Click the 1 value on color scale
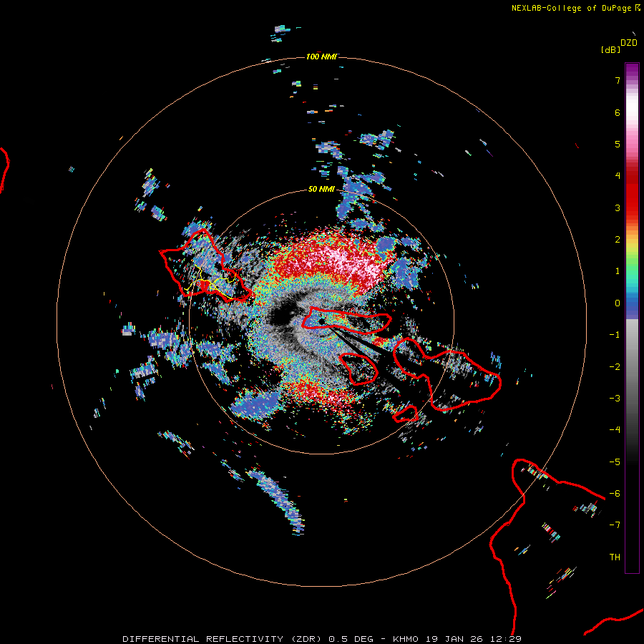The width and height of the screenshot is (644, 644). point(618,271)
